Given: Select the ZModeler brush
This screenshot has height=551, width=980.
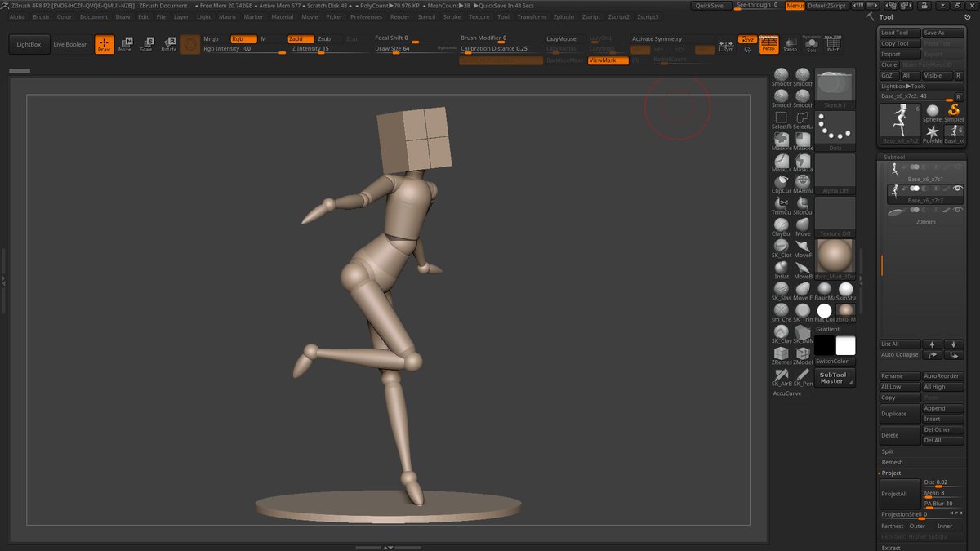Looking at the screenshot, I should (x=803, y=353).
